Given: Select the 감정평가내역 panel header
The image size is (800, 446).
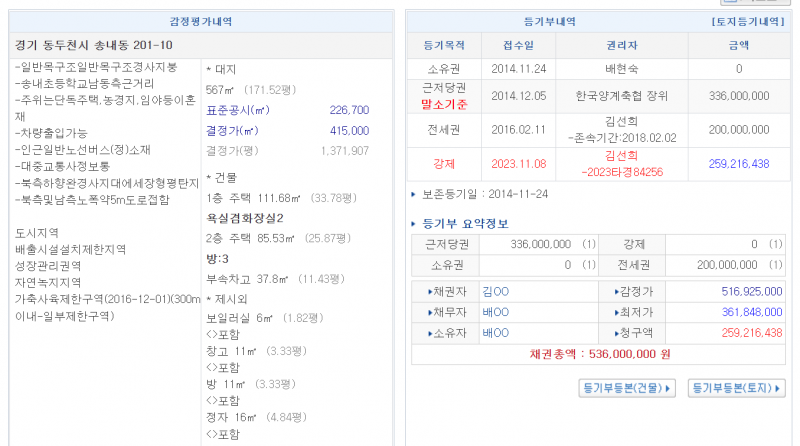Looking at the screenshot, I should click(201, 21).
